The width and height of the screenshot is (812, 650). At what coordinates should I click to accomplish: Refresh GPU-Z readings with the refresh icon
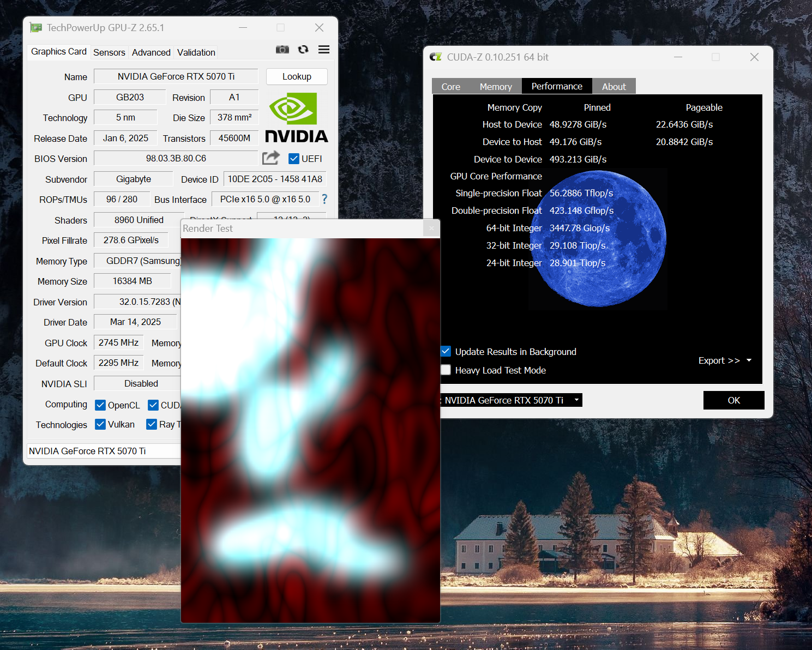(x=303, y=50)
